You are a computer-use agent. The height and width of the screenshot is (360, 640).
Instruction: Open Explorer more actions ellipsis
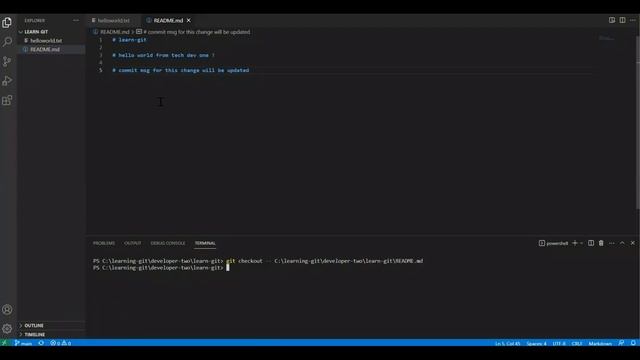click(76, 20)
